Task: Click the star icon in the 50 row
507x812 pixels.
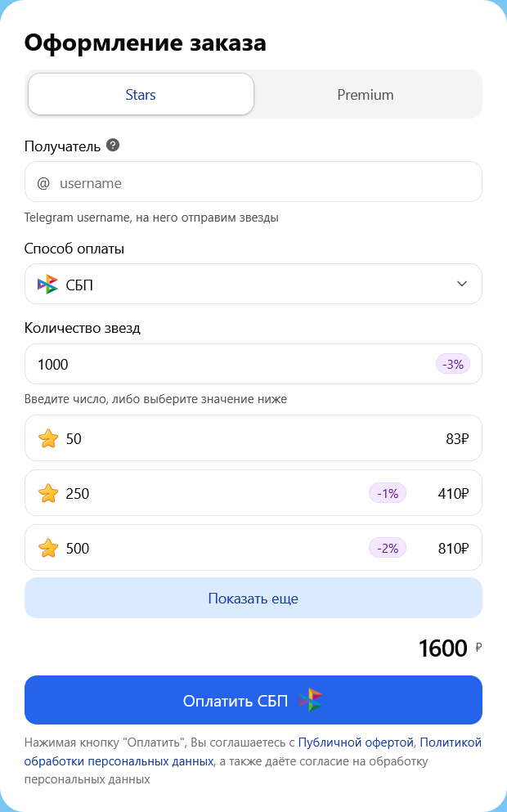Action: (x=48, y=439)
